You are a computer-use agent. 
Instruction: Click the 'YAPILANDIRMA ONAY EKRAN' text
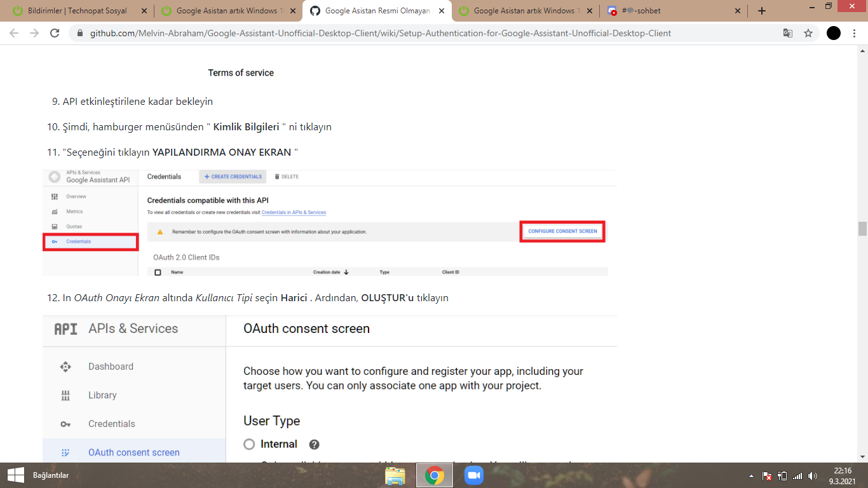click(x=222, y=152)
